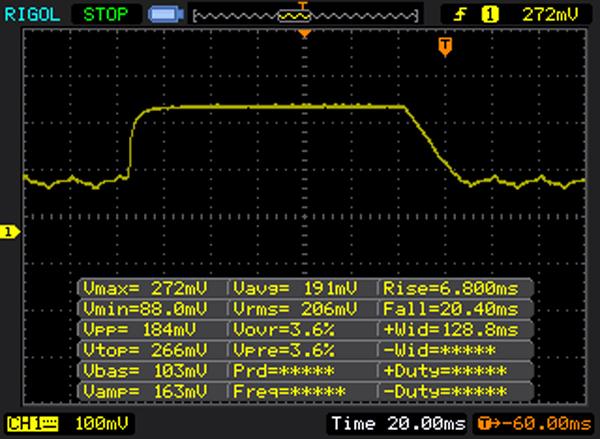
Task: Click the RIGOL logo
Action: click(x=32, y=15)
